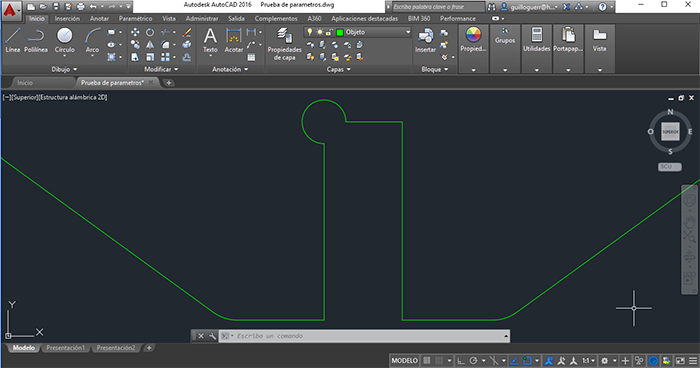Select the Polilínea tool
Image resolution: width=700 pixels, height=368 pixels.
point(36,40)
